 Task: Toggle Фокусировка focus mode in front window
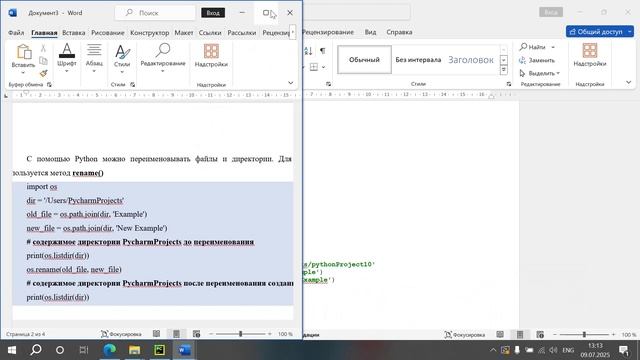click(121, 334)
